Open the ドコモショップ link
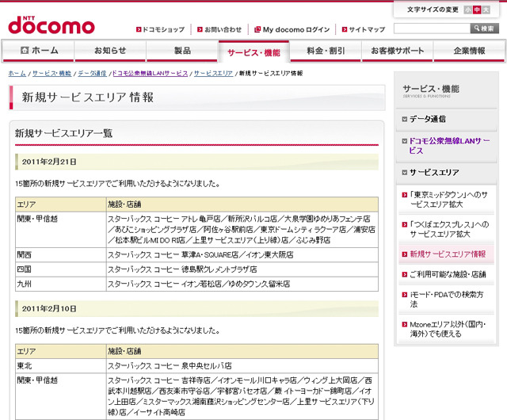 pyautogui.click(x=160, y=29)
